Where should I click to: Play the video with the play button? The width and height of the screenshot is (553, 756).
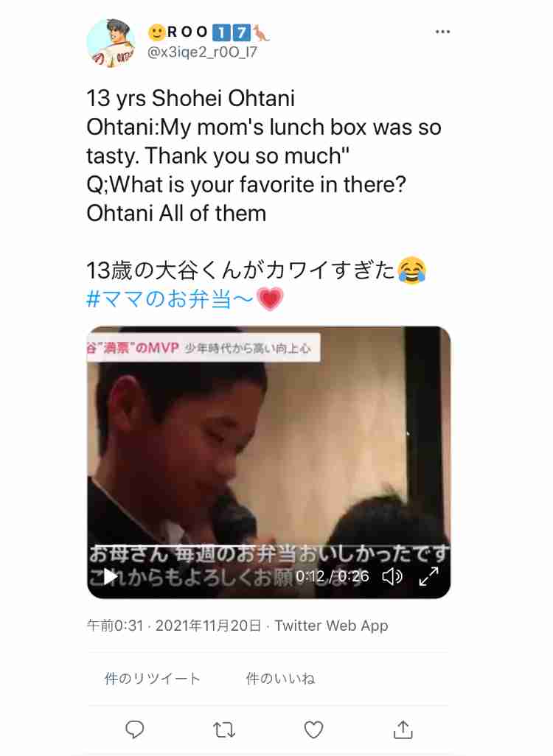pyautogui.click(x=111, y=576)
